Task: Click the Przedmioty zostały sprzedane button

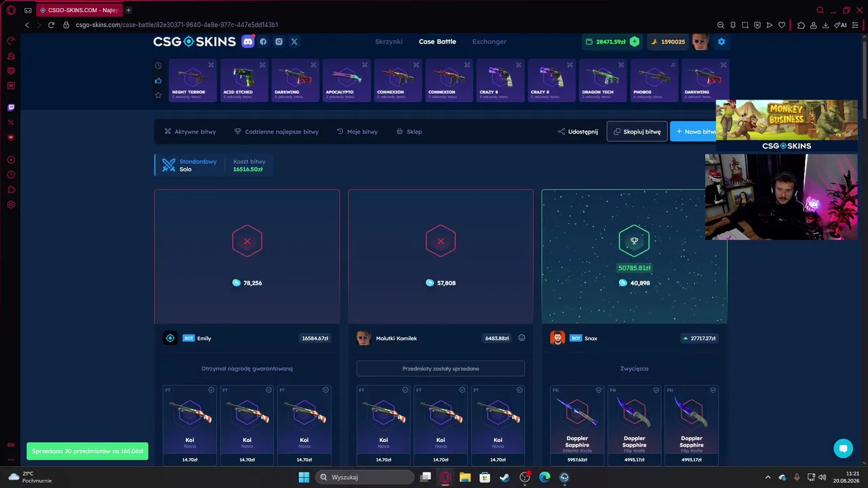Action: coord(441,369)
